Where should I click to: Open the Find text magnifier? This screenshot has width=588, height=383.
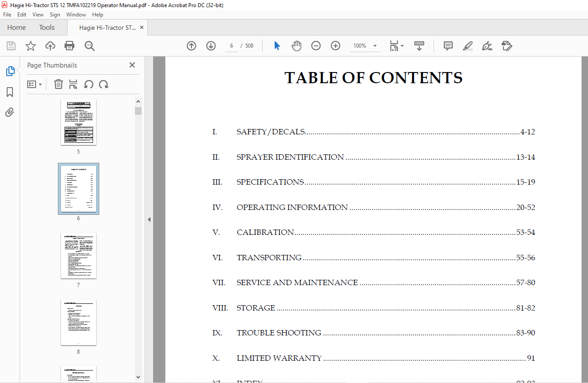click(89, 46)
